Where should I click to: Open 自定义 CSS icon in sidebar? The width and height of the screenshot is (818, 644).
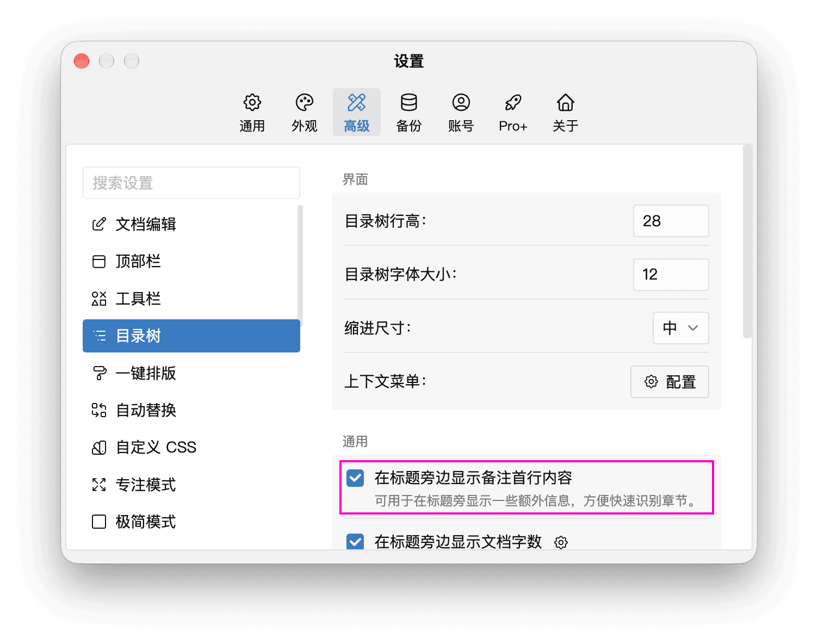click(99, 448)
